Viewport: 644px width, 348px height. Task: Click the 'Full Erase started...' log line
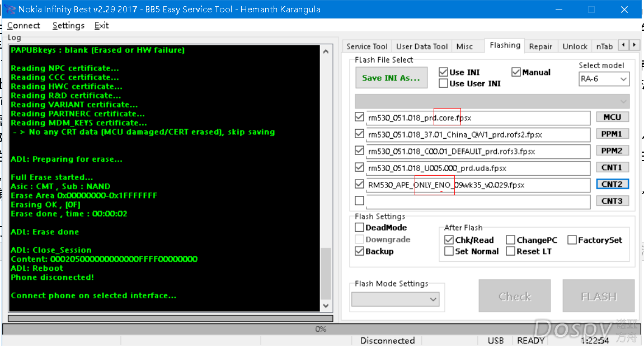tap(51, 177)
